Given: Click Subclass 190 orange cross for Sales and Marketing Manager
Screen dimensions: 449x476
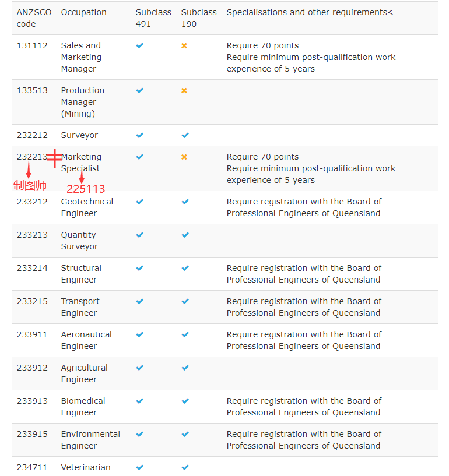Looking at the screenshot, I should (184, 45).
